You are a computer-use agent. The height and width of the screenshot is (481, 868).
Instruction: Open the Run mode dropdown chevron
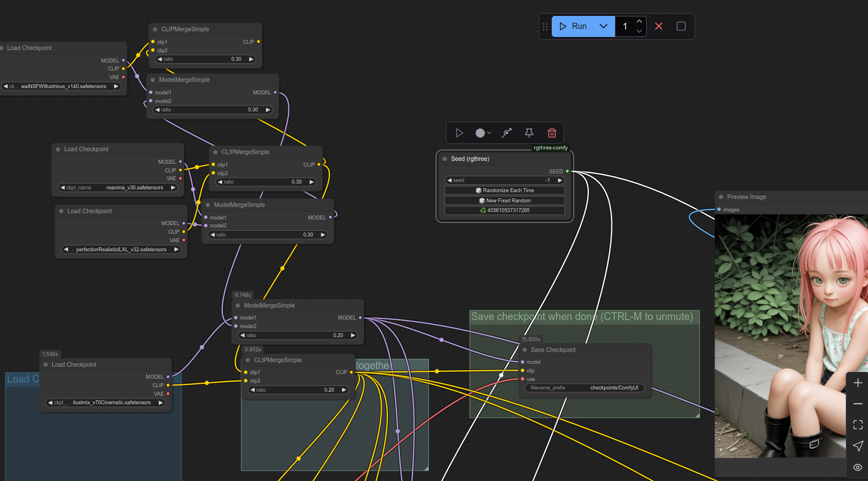604,26
